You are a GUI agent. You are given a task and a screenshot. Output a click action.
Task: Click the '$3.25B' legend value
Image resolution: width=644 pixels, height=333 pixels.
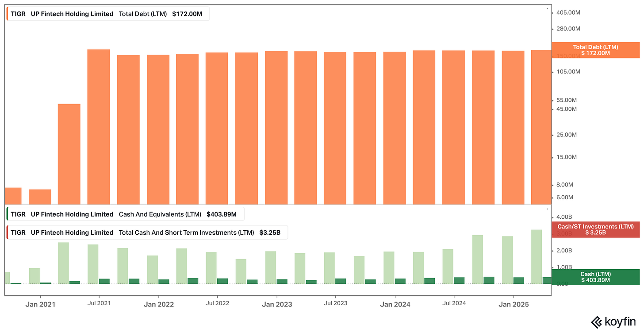[x=270, y=232]
